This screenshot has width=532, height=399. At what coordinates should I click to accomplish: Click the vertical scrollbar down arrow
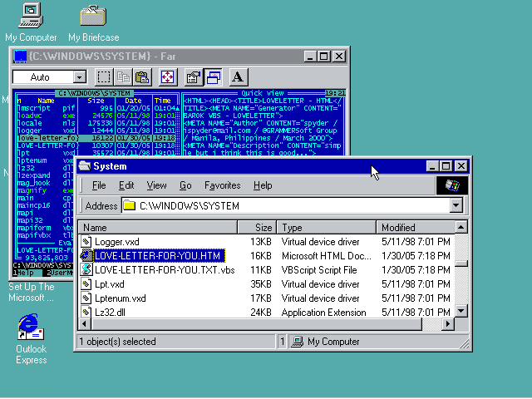coord(461,310)
